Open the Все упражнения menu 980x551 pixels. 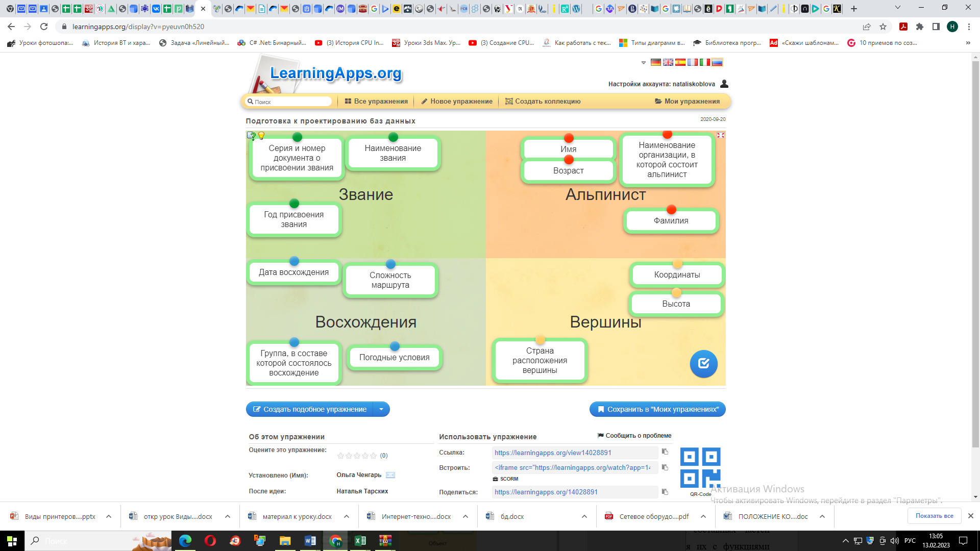[x=376, y=102]
